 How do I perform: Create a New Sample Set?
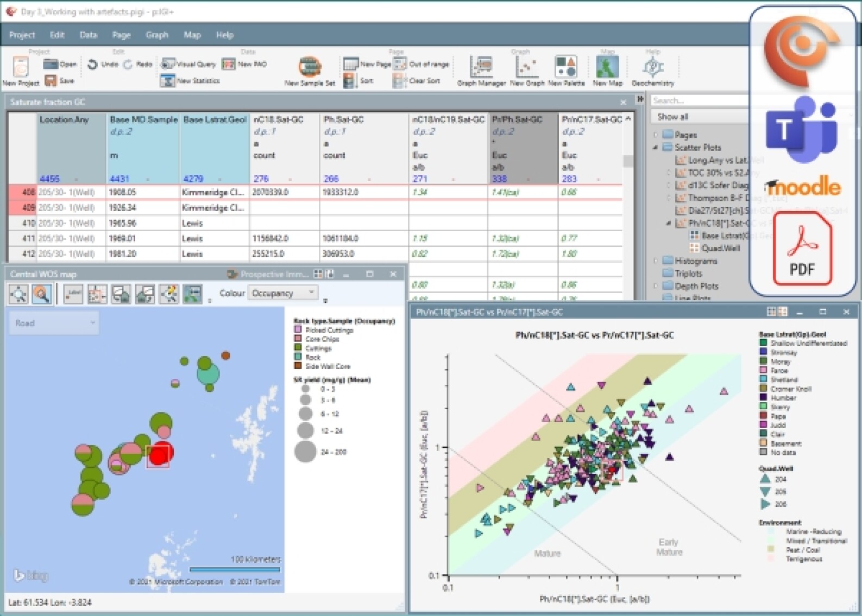click(310, 67)
